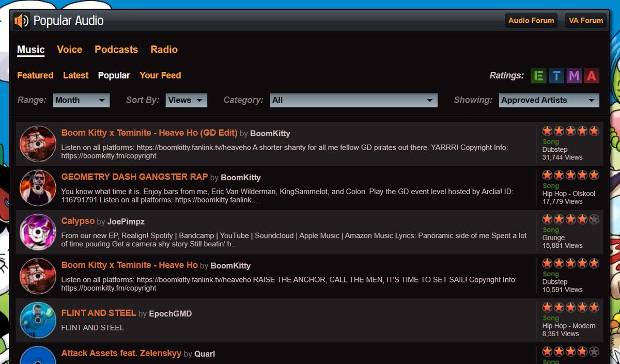Click the 15,881 Views count text
The image size is (620, 364).
pos(562,246)
